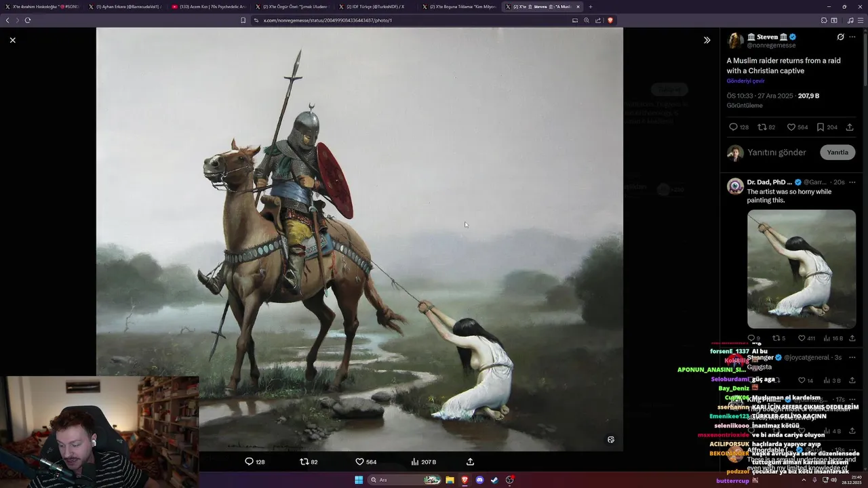Image resolution: width=868 pixels, height=488 pixels.
Task: Share Dr. Dad's reply via upload icon
Action: point(852,338)
